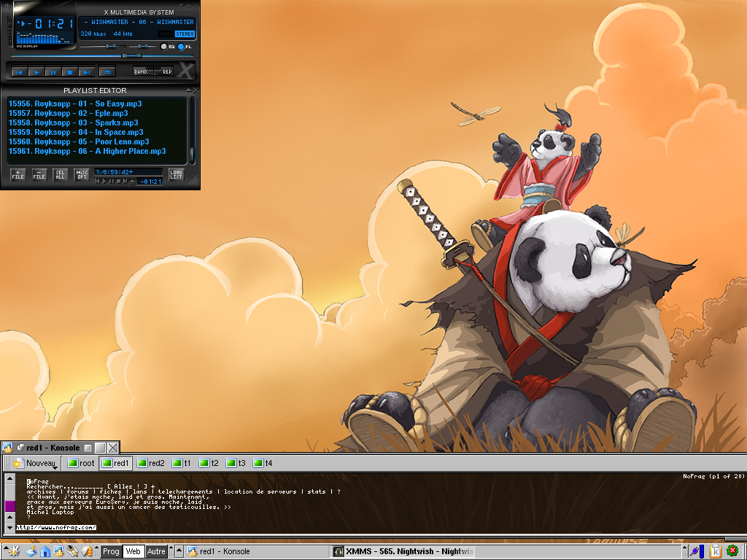The image size is (747, 560).
Task: Follow the forums link in the terminal
Action: coord(77,492)
